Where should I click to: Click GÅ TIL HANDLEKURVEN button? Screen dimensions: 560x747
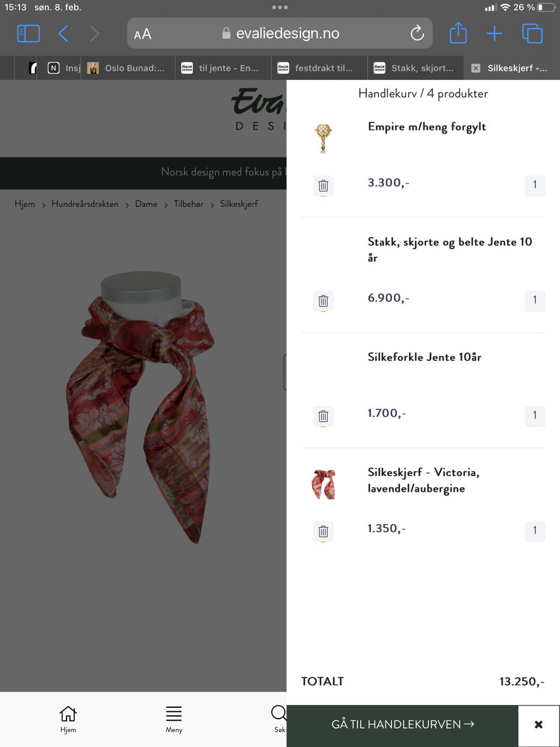click(x=402, y=724)
